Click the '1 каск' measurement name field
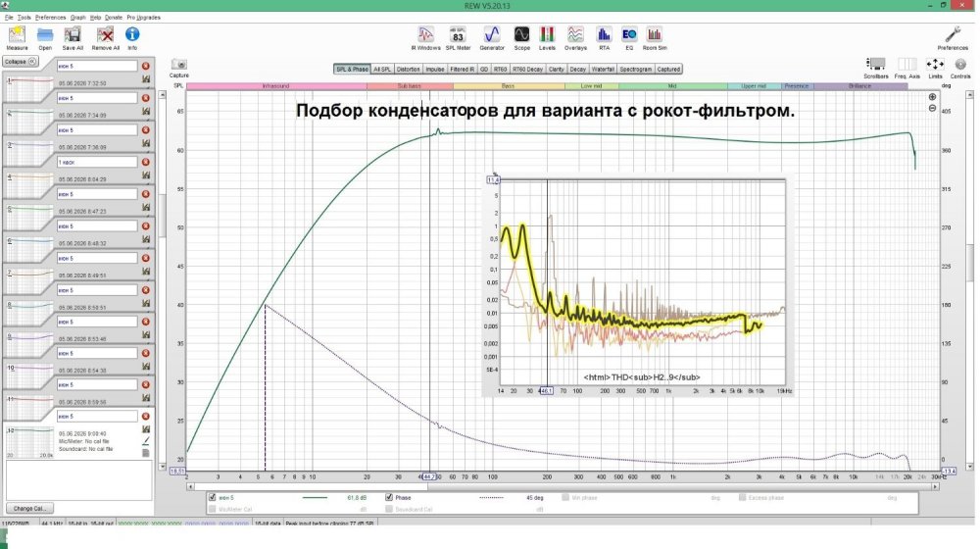Screen dimensions: 980x549 pyautogui.click(x=97, y=162)
